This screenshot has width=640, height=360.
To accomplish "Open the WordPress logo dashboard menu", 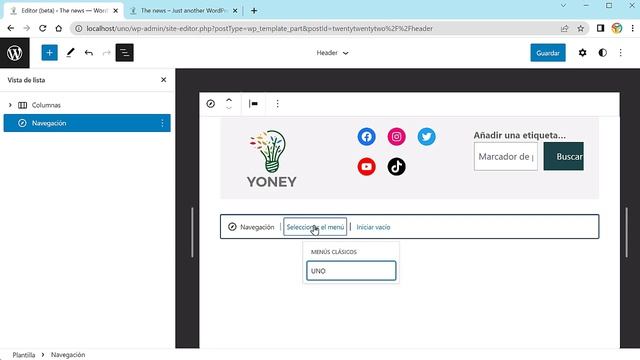I will click(15, 53).
